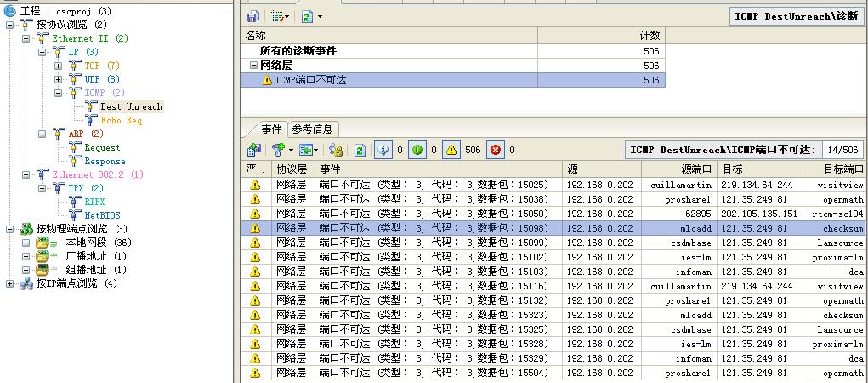Open the funnel filter dropdown arrow

[291, 150]
